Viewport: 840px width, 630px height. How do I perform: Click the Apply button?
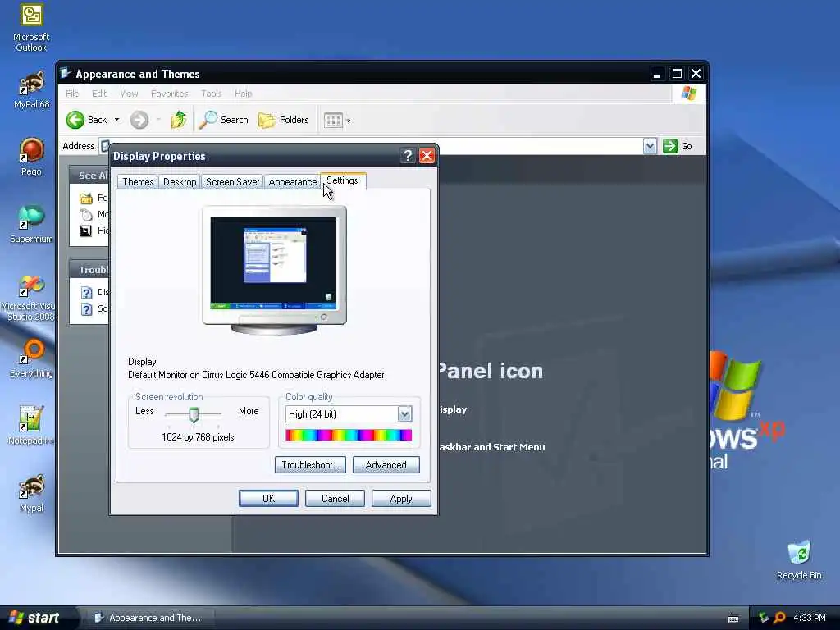pos(401,499)
